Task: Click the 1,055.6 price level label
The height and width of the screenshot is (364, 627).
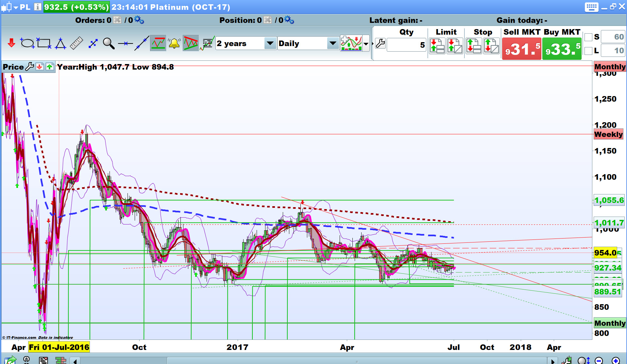Action: pyautogui.click(x=609, y=200)
